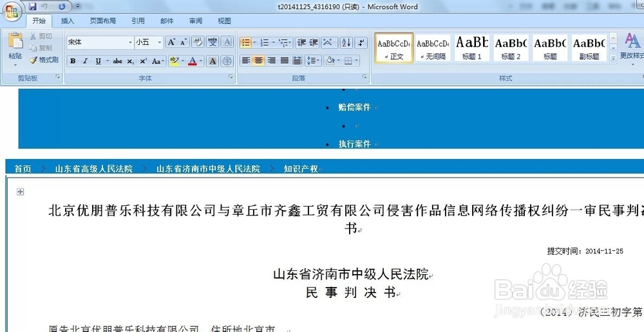Click the Distributed alignment icon
The image size is (644, 332).
tap(297, 60)
